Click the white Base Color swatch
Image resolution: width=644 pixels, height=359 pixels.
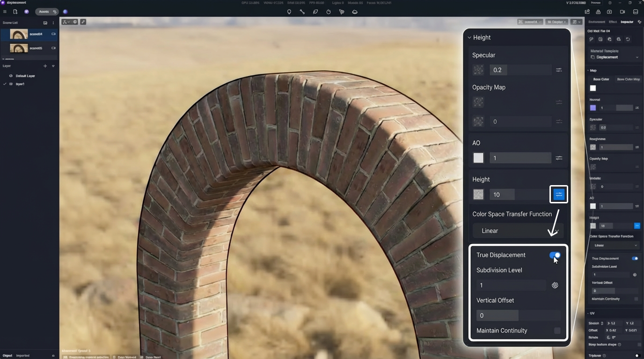point(593,88)
